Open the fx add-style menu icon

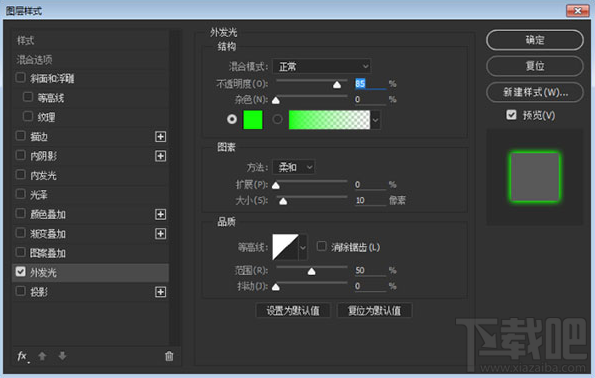pyautogui.click(x=22, y=356)
